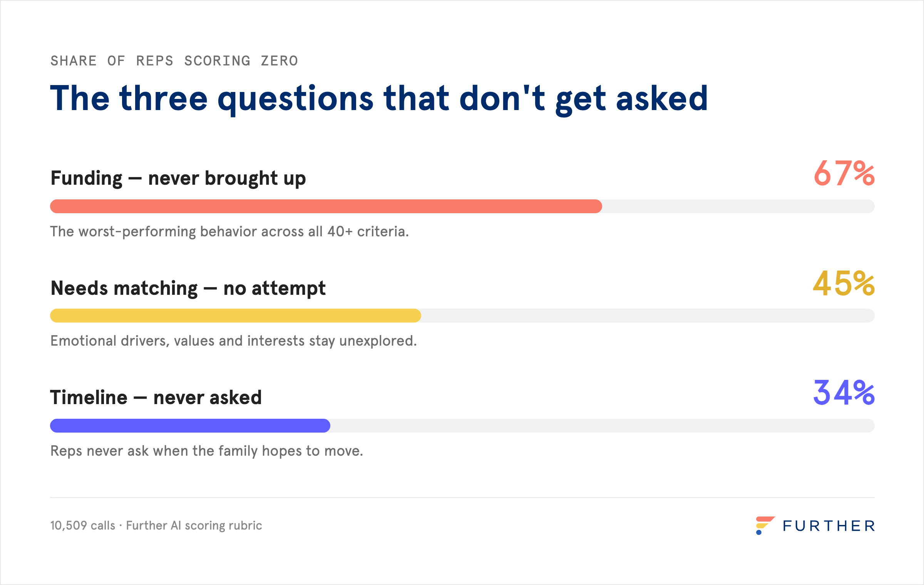Click the 'Timeline — never asked' heading

pos(156,398)
